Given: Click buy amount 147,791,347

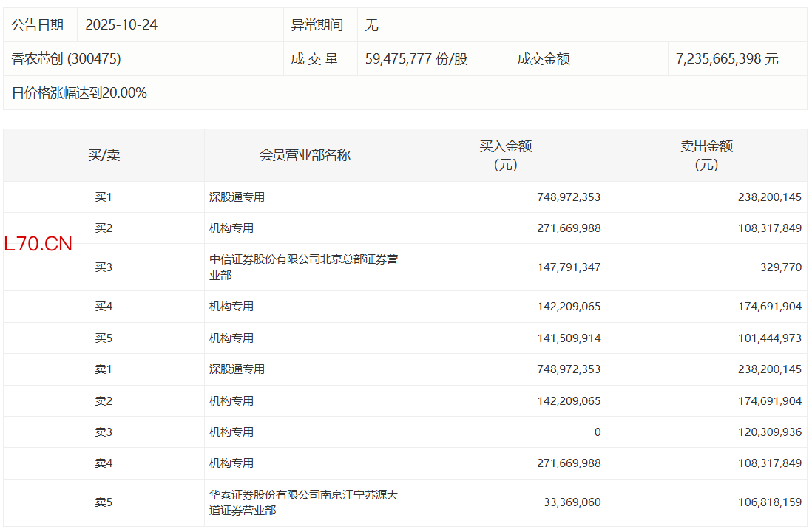Looking at the screenshot, I should tap(569, 267).
